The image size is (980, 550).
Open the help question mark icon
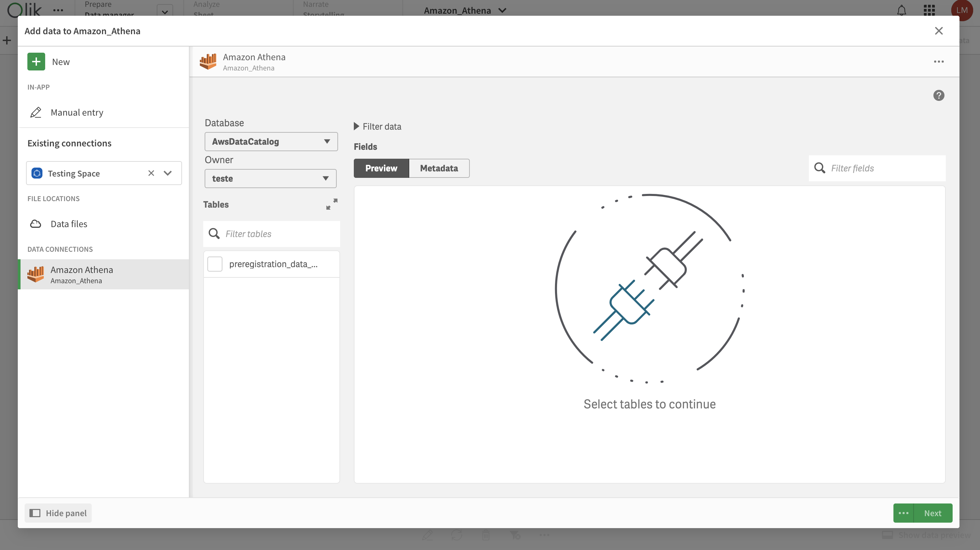click(939, 95)
